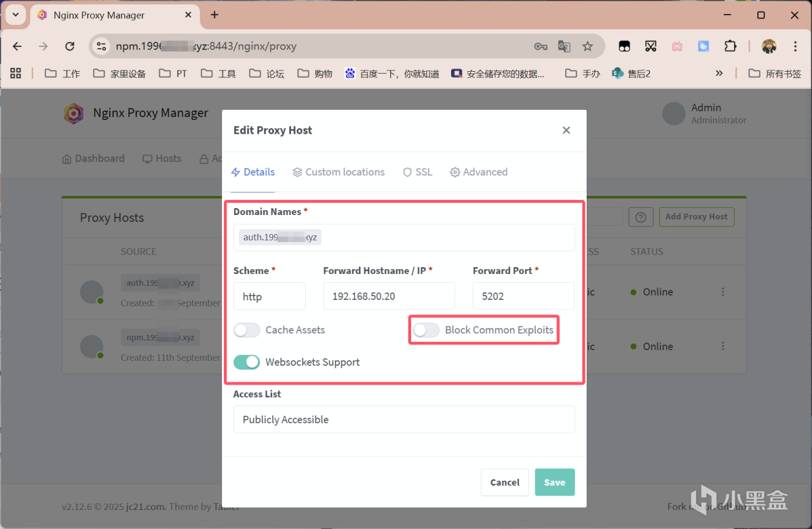Show hidden bookmarks with the » chevron
The image size is (812, 529).
coord(719,74)
